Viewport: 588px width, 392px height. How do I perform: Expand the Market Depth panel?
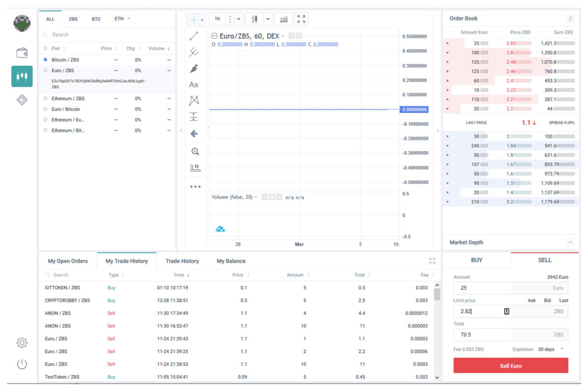tap(570, 242)
